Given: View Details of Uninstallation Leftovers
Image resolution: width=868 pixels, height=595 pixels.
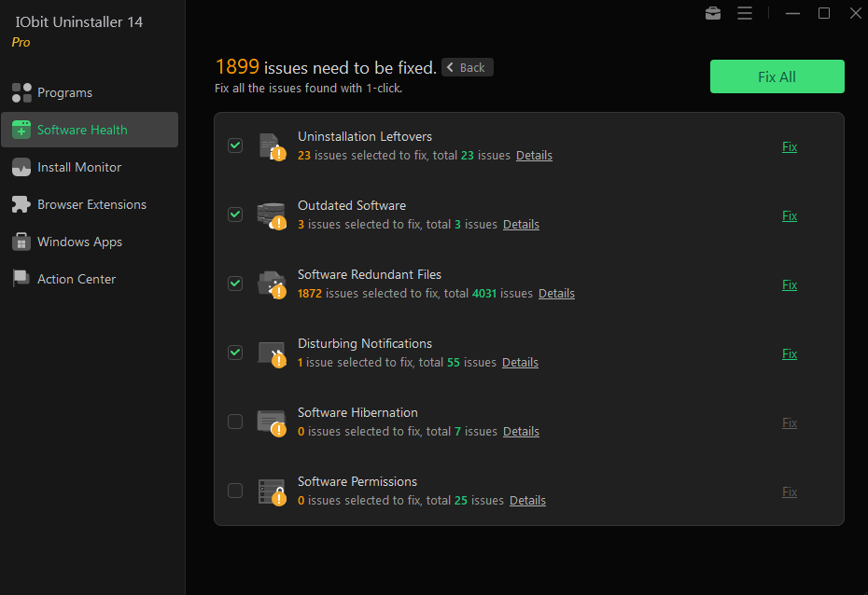Looking at the screenshot, I should pos(534,156).
